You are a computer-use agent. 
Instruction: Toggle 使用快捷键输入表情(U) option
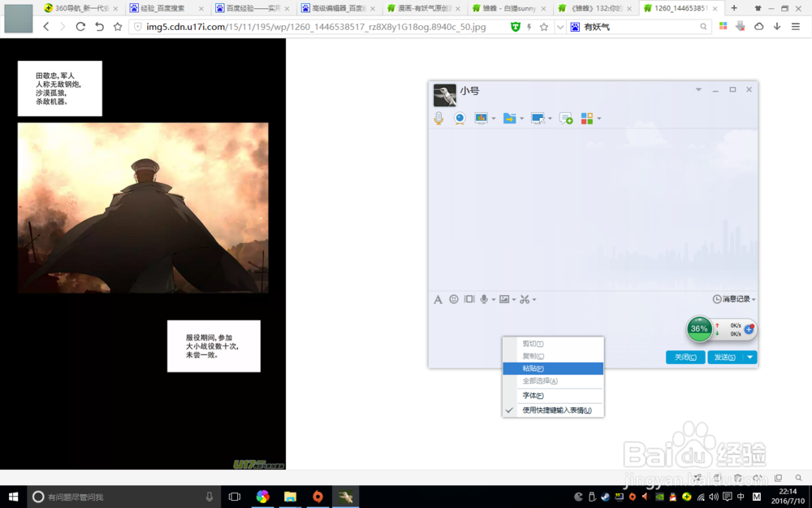pos(553,410)
